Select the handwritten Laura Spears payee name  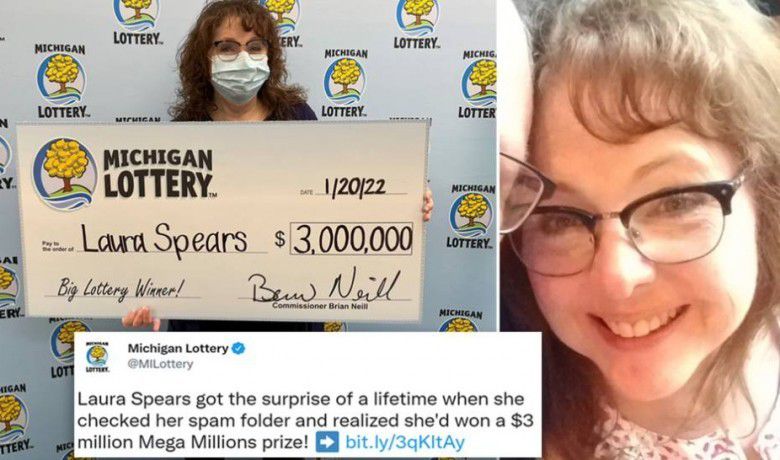tap(164, 240)
